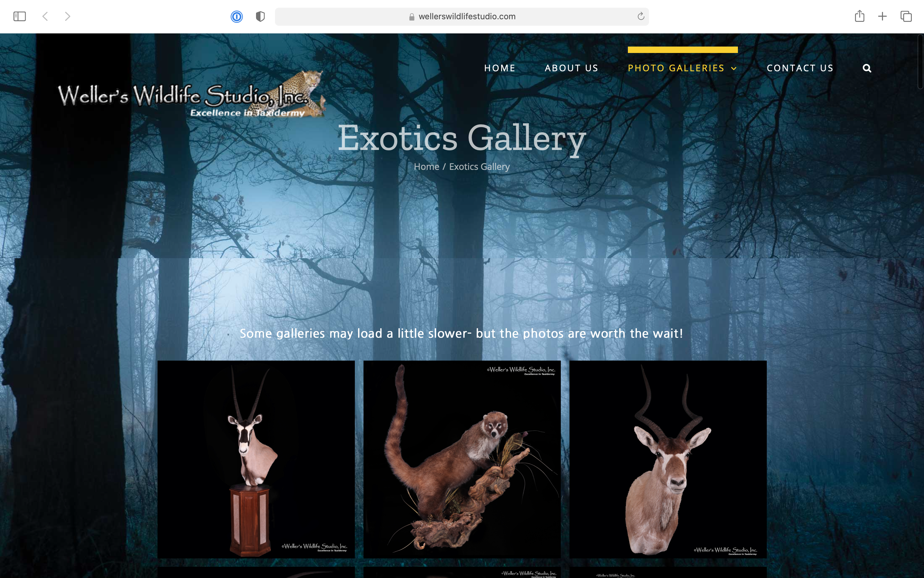Show the tab overview
Viewport: 924px width, 578px height.
click(906, 16)
